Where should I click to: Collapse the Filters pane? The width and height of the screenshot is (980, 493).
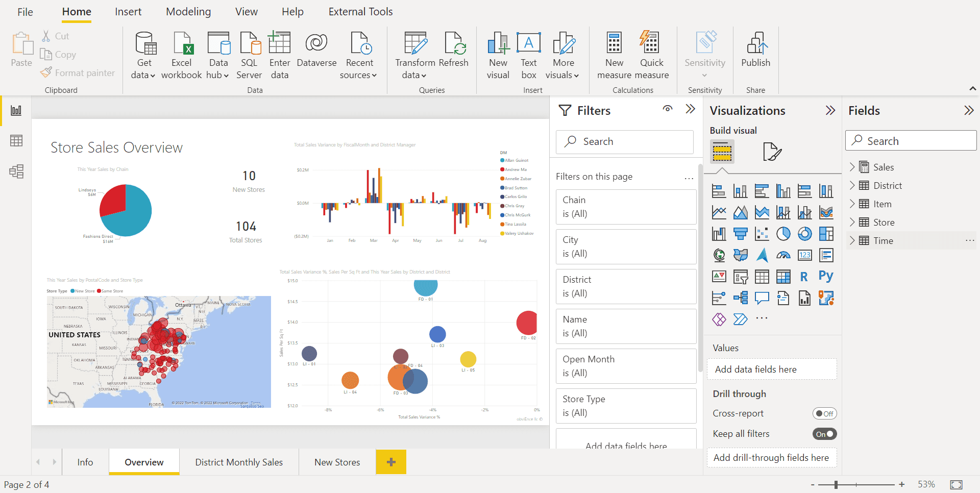pyautogui.click(x=690, y=109)
